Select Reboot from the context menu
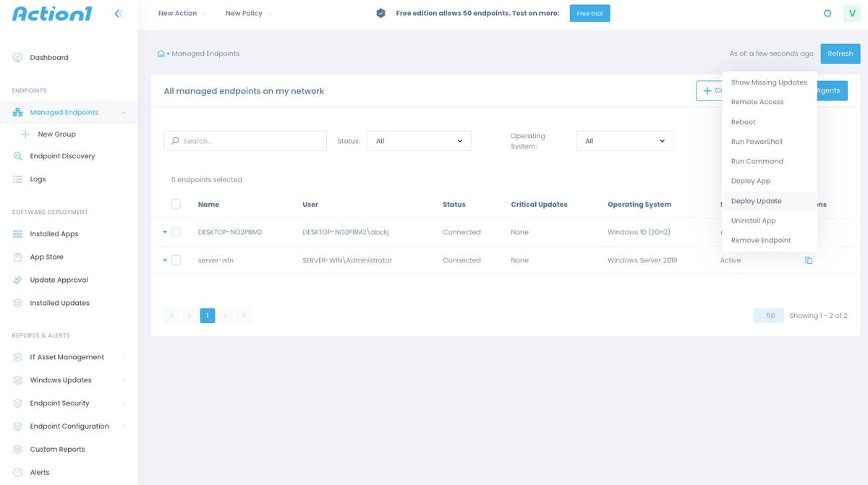This screenshot has height=485, width=868. point(769,122)
